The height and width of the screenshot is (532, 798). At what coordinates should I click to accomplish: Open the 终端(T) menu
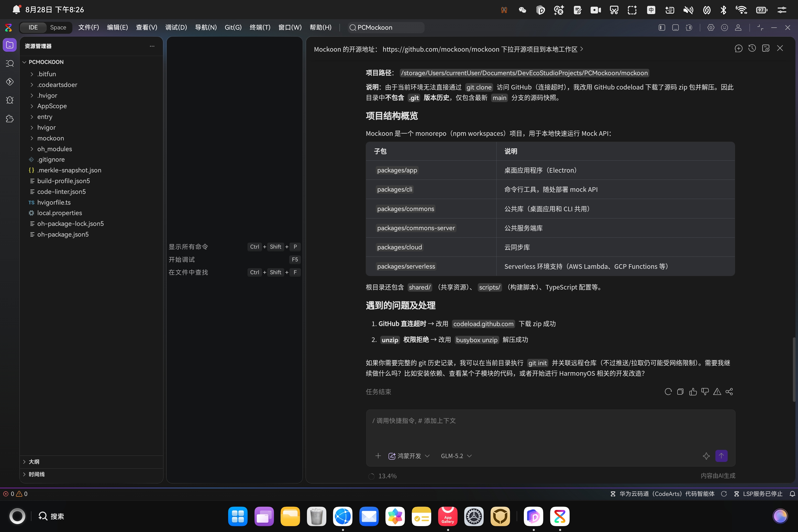(260, 27)
